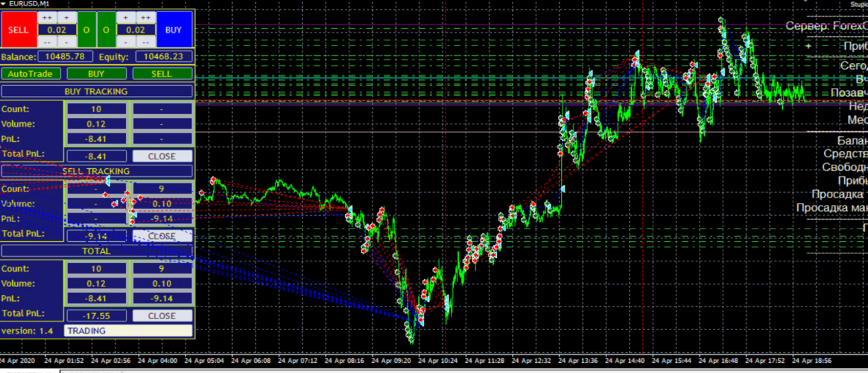Increase sell lot with ++ beside SELL
This screenshot has width=868, height=373.
(47, 17)
